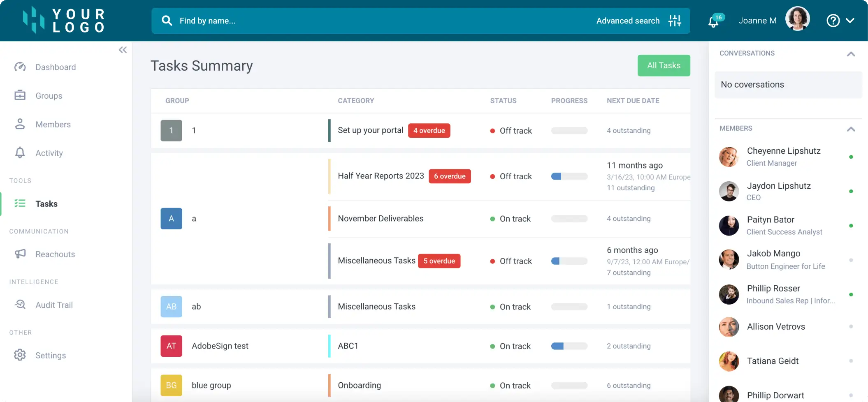Click the Activity bell icon in sidebar
Viewport: 868px width, 402px height.
[x=20, y=152]
